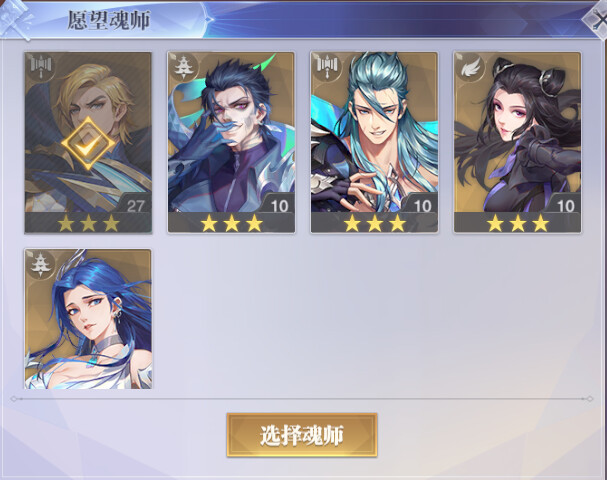The width and height of the screenshot is (607, 480).
Task: Click the sword class icon on the blonde character card
Action: pos(41,67)
